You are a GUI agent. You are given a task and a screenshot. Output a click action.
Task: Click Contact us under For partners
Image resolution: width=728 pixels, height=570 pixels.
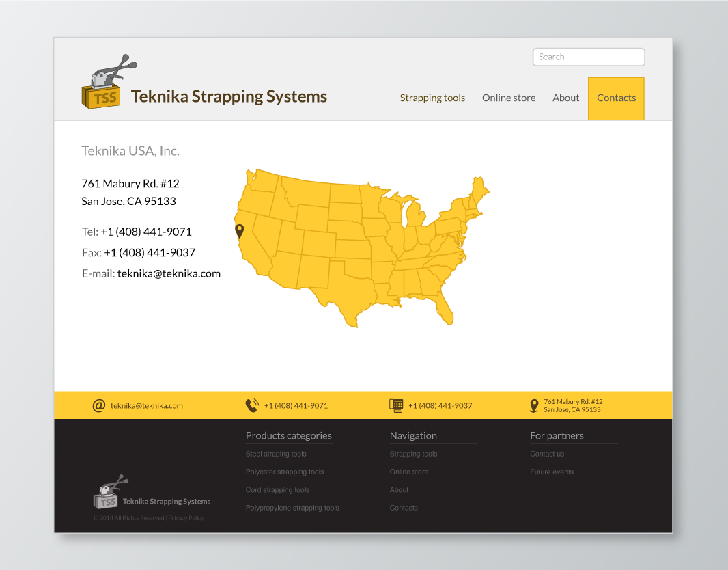pos(547,454)
